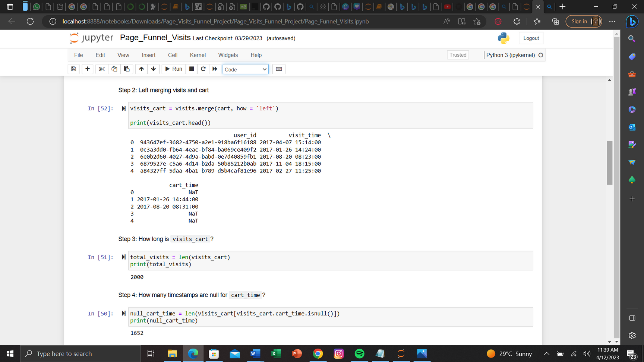Viewport: 644px width, 362px height.
Task: Run cell In [51] with its run marker
Action: point(124,257)
